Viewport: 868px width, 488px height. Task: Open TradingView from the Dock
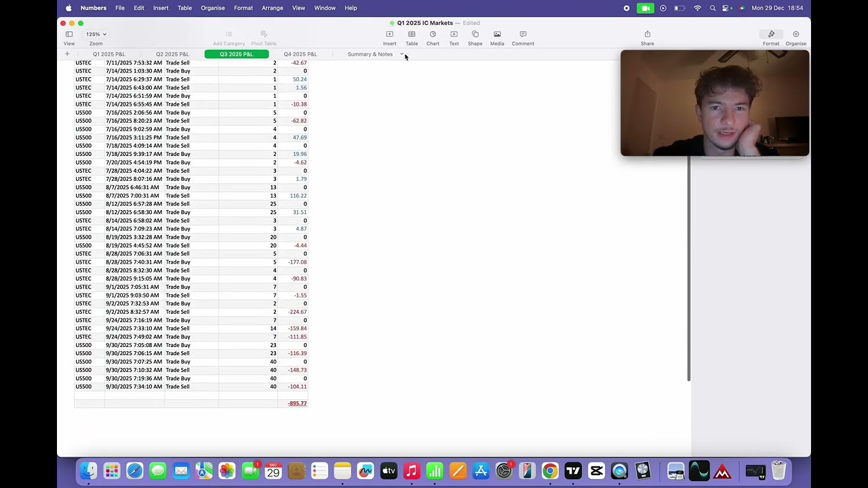(573, 470)
